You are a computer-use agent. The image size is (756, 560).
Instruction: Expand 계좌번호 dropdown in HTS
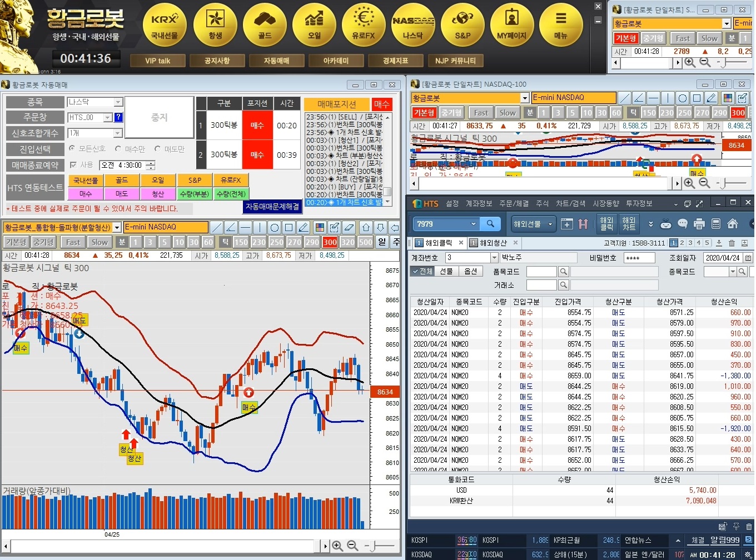494,258
